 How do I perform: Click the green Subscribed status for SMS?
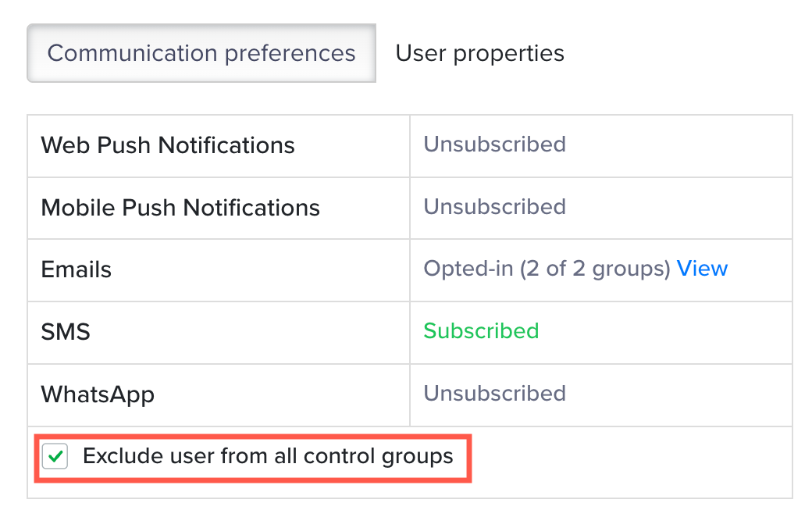pyautogui.click(x=481, y=332)
